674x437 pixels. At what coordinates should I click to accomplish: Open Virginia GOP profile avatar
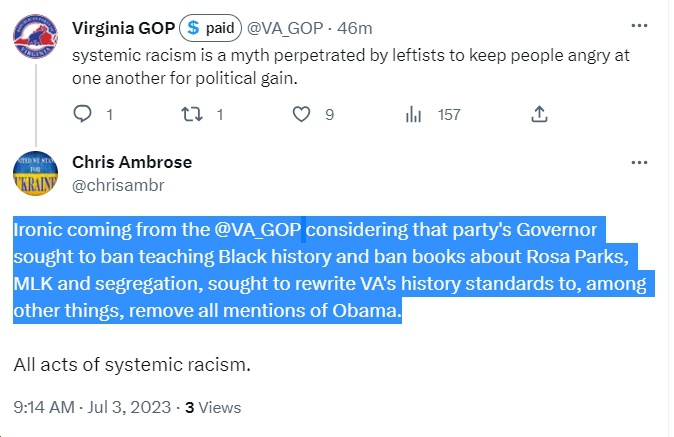[x=35, y=36]
